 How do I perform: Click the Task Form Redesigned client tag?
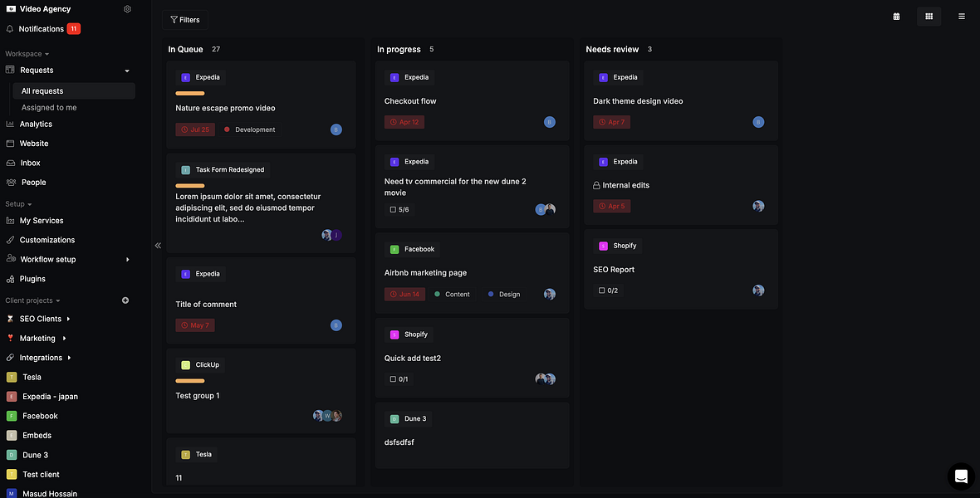click(x=223, y=170)
